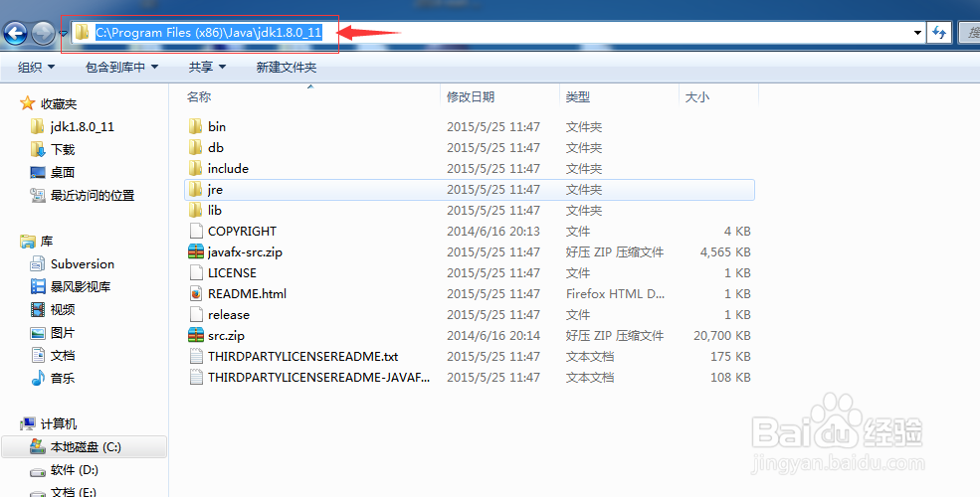Screen dimensions: 980x497
Task: Open the 组织 menu
Action: 36,67
